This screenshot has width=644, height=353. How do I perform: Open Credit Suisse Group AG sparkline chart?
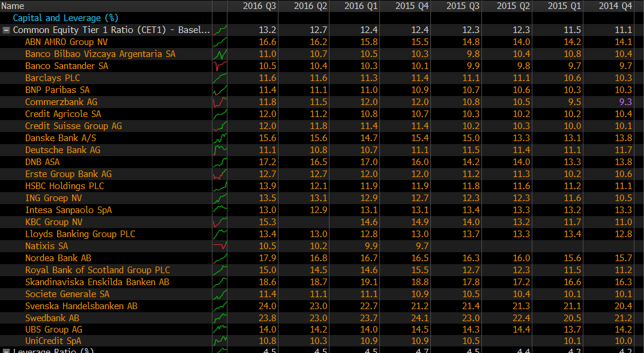(220, 125)
